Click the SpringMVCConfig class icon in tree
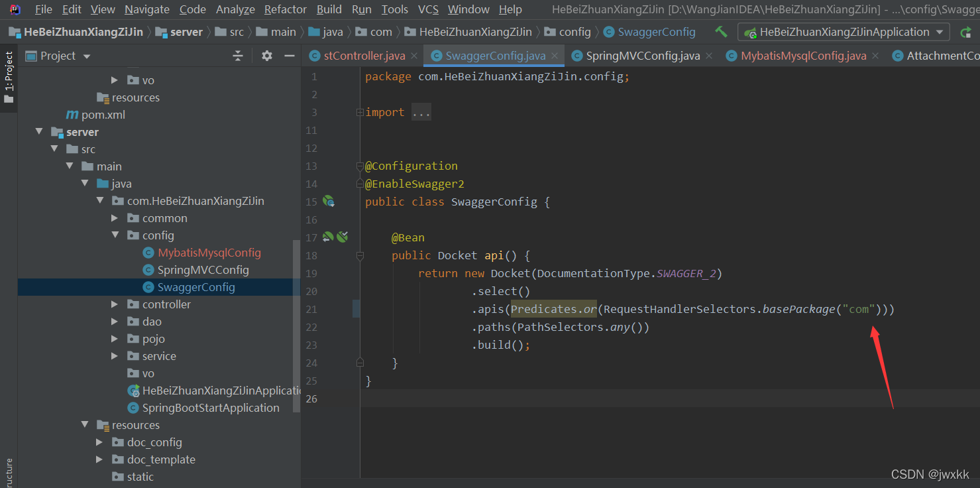The height and width of the screenshot is (488, 980). (x=148, y=270)
